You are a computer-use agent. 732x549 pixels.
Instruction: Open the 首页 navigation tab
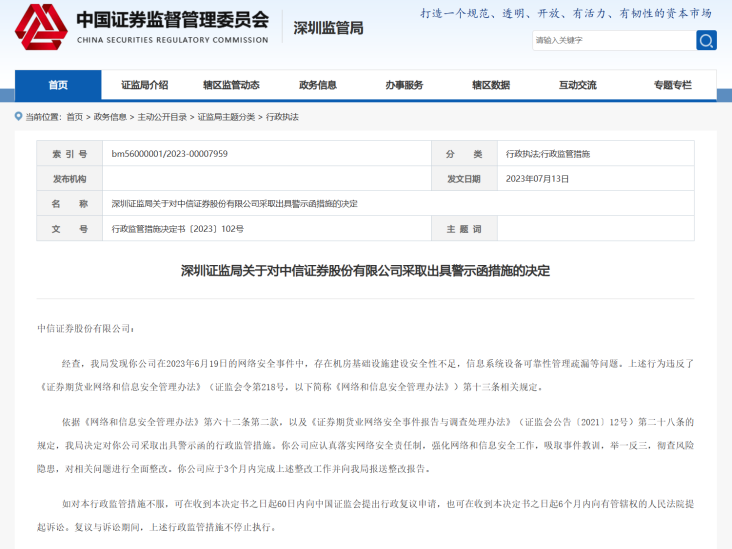point(58,85)
